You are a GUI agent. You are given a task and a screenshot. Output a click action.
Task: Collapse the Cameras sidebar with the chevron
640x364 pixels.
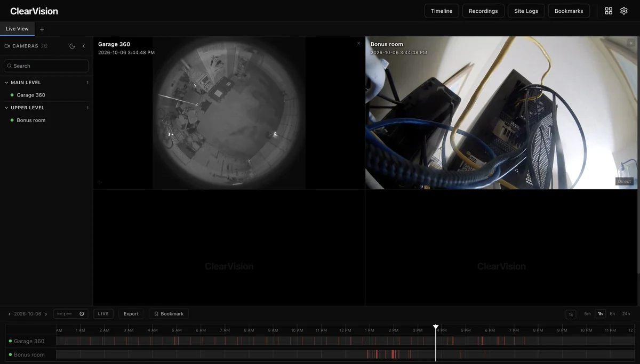click(x=84, y=46)
